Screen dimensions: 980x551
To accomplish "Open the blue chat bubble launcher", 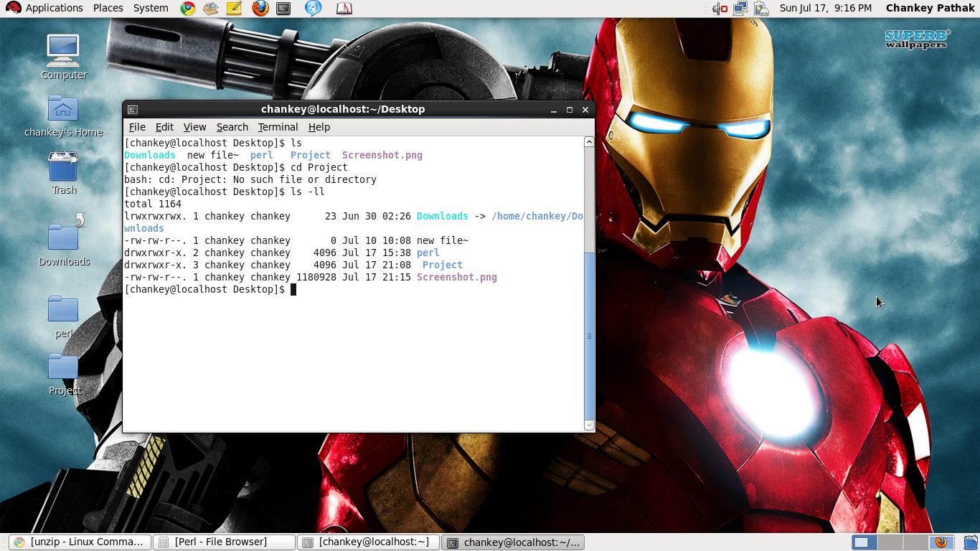I will pyautogui.click(x=313, y=9).
